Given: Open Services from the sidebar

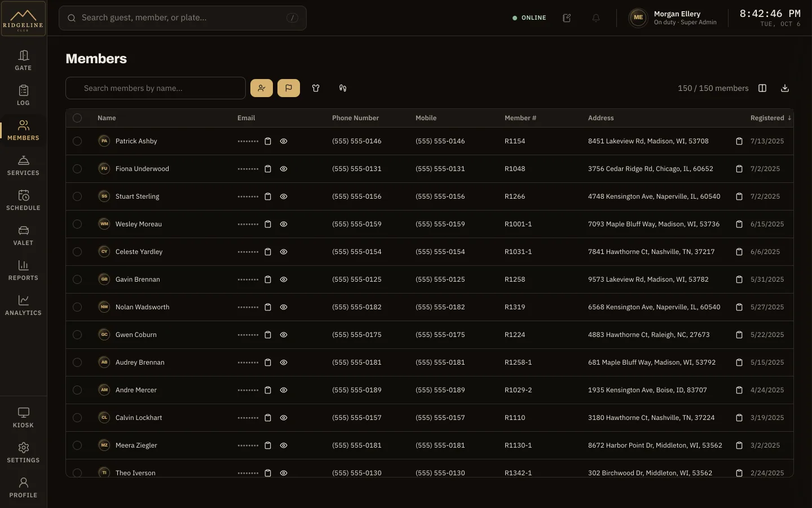Looking at the screenshot, I should [23, 165].
